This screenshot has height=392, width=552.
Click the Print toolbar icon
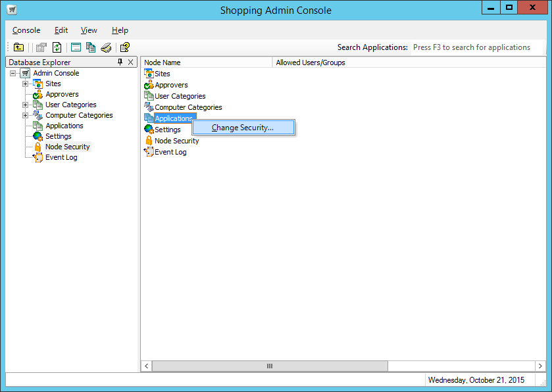click(106, 47)
